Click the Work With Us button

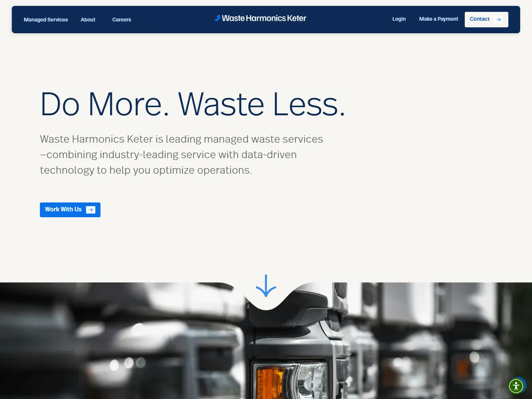70,210
